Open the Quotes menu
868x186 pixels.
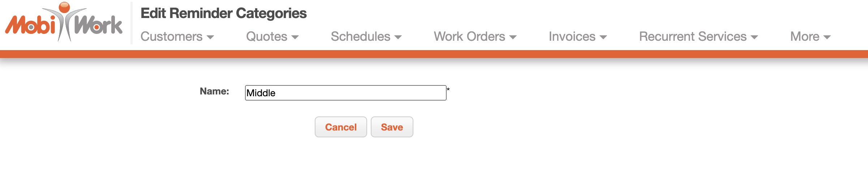267,36
